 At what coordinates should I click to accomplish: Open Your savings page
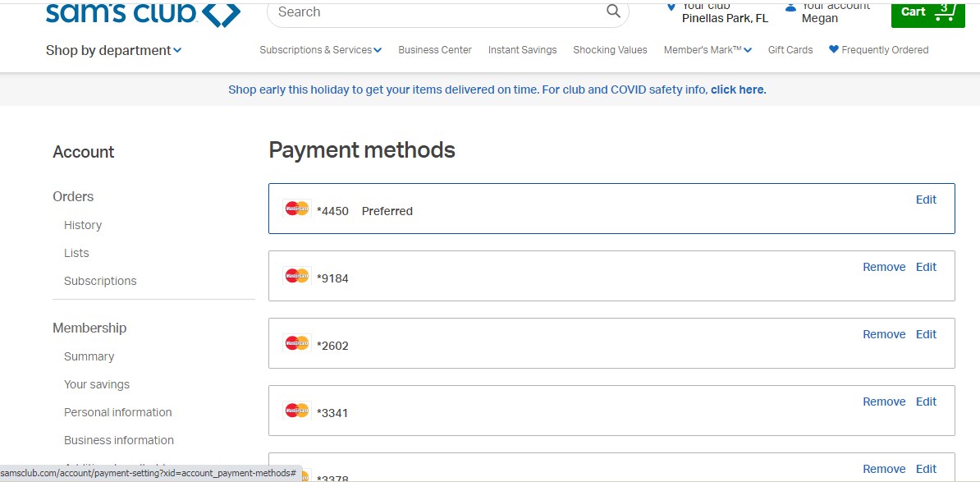coord(97,384)
